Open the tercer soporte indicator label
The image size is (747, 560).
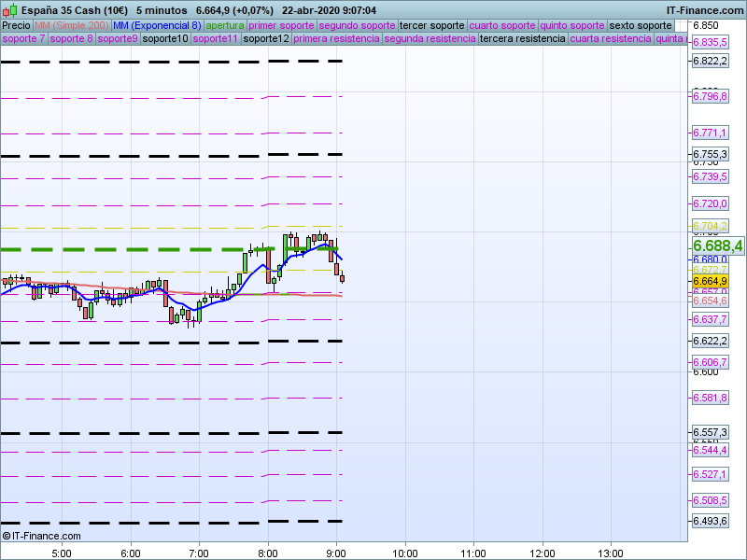pyautogui.click(x=430, y=25)
